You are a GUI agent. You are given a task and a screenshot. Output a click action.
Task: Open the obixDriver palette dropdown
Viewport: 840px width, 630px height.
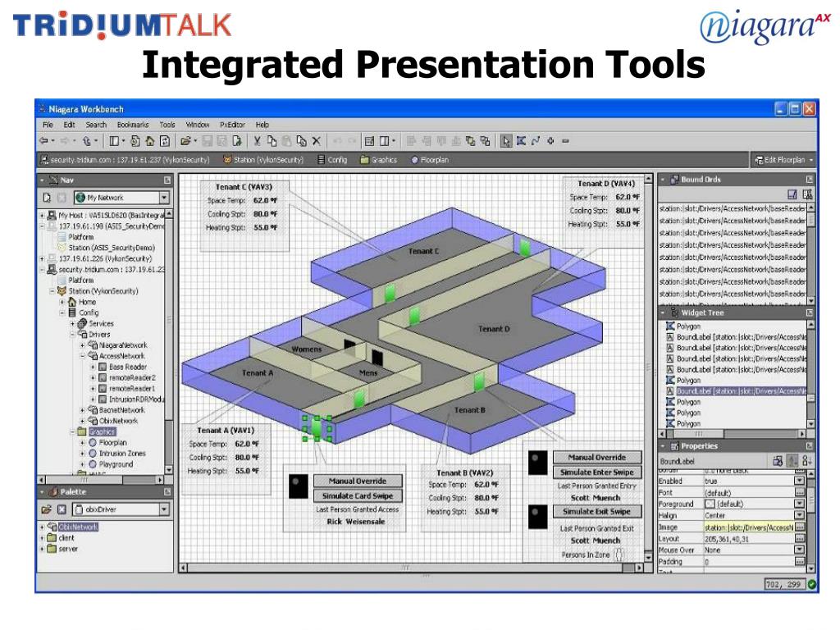pos(164,509)
